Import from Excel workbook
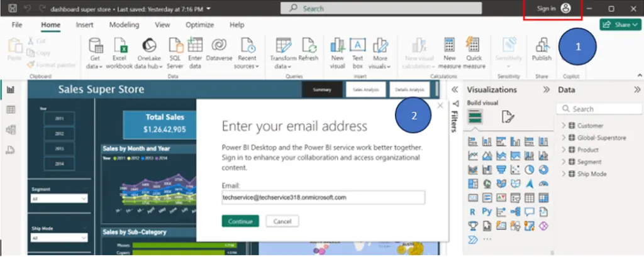Image resolution: width=644 pixels, height=257 pixels. [x=119, y=53]
